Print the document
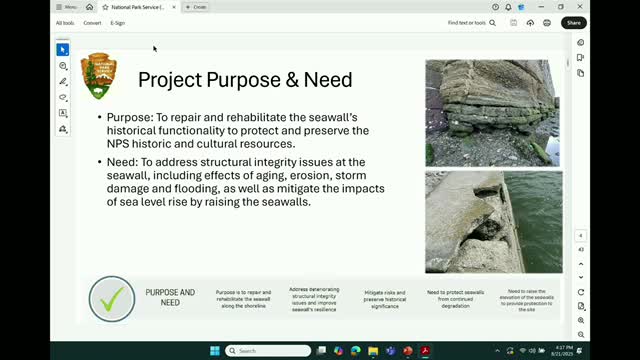 point(547,23)
